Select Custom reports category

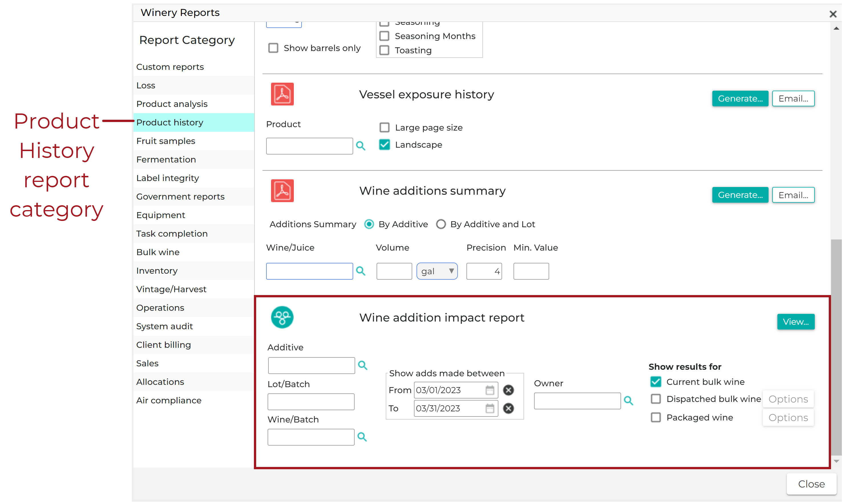click(194, 67)
